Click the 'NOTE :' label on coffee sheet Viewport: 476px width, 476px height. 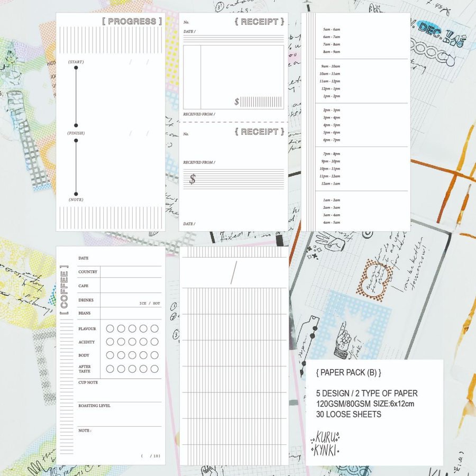click(85, 431)
